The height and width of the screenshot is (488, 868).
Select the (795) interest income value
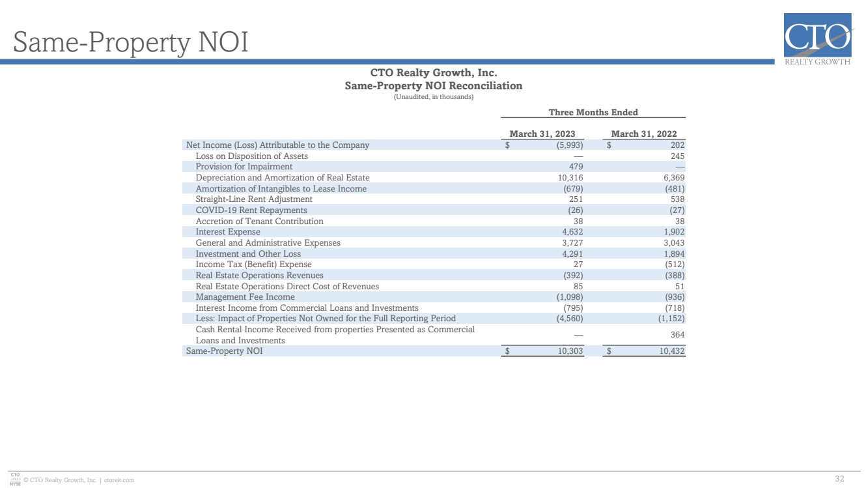click(x=573, y=308)
